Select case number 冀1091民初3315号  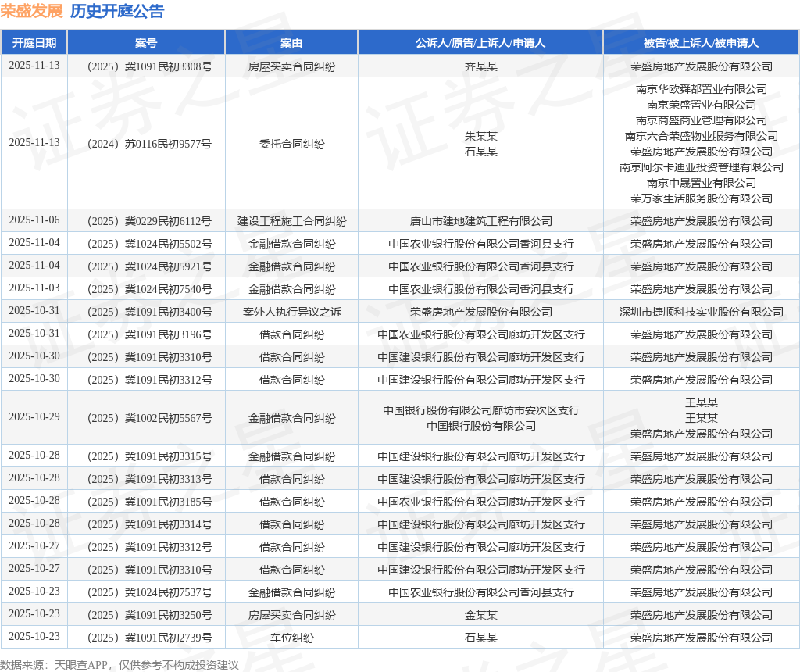[x=149, y=456]
